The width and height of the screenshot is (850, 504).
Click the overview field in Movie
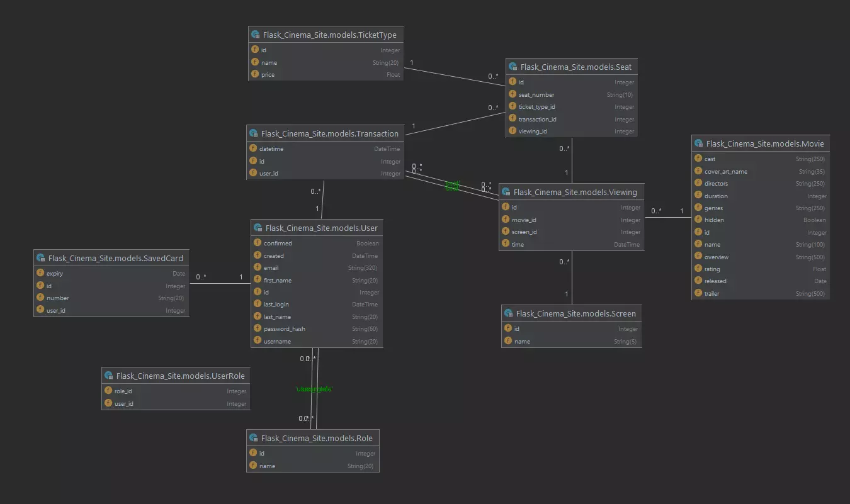tap(761, 257)
